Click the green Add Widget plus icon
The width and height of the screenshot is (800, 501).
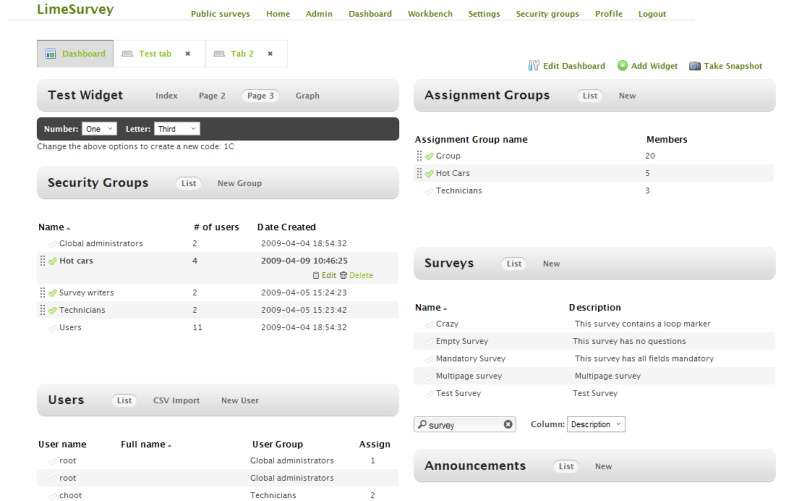tap(622, 66)
